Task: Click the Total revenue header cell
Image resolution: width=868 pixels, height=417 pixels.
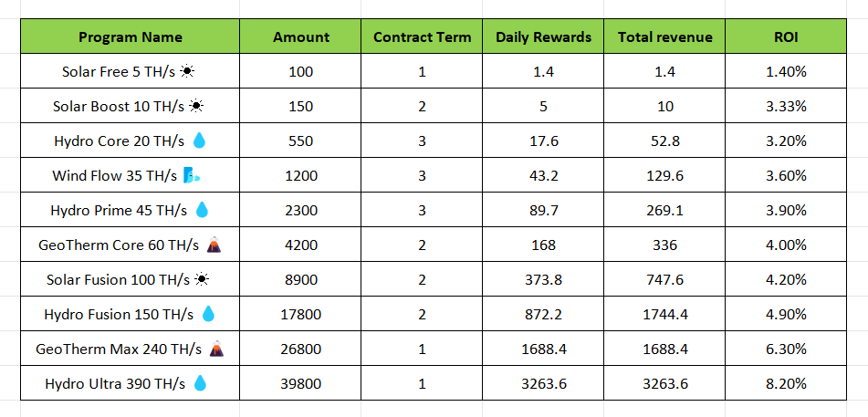Action: tap(664, 37)
